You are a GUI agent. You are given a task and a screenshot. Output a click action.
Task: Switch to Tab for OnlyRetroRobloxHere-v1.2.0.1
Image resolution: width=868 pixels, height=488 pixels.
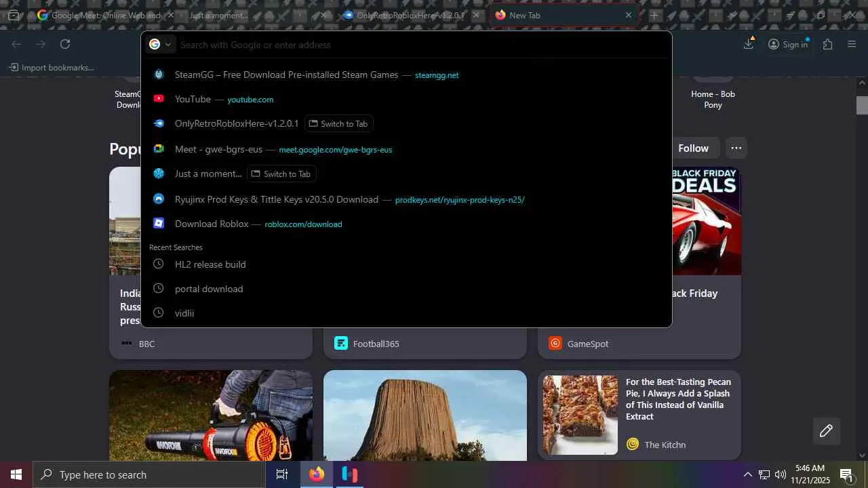click(338, 123)
